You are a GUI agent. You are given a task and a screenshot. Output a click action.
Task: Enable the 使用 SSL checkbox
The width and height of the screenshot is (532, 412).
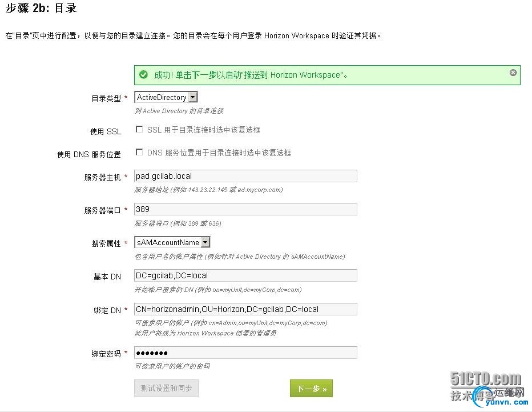point(139,129)
